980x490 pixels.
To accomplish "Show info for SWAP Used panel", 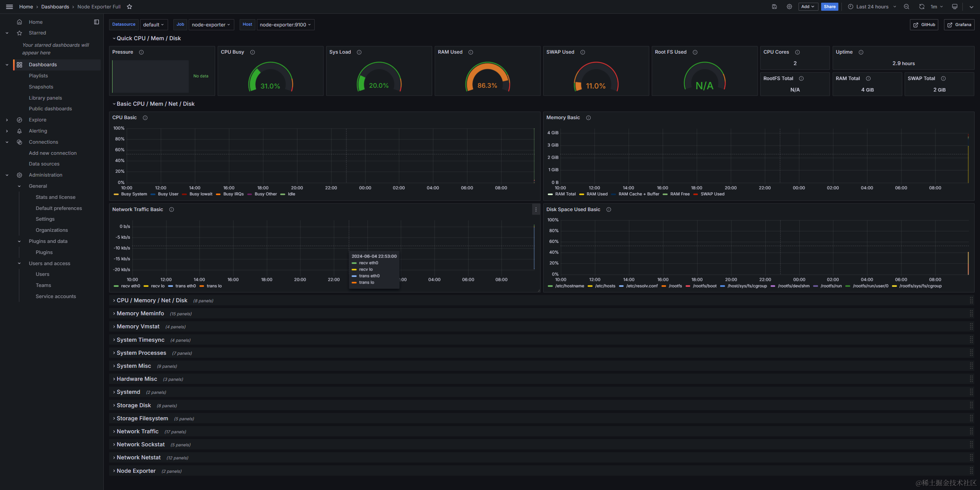I will pos(583,52).
